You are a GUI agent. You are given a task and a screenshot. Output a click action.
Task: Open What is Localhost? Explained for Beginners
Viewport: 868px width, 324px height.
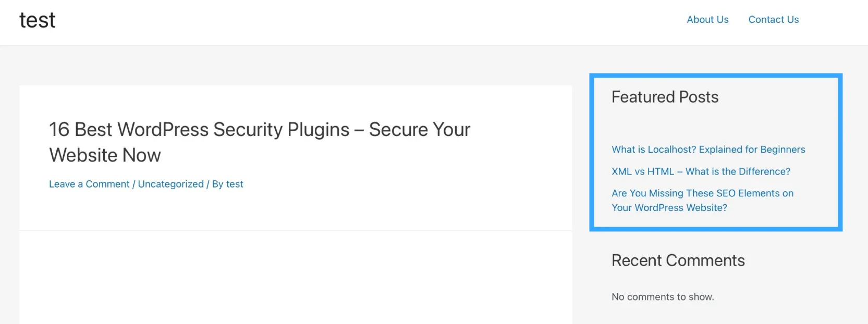pyautogui.click(x=708, y=149)
